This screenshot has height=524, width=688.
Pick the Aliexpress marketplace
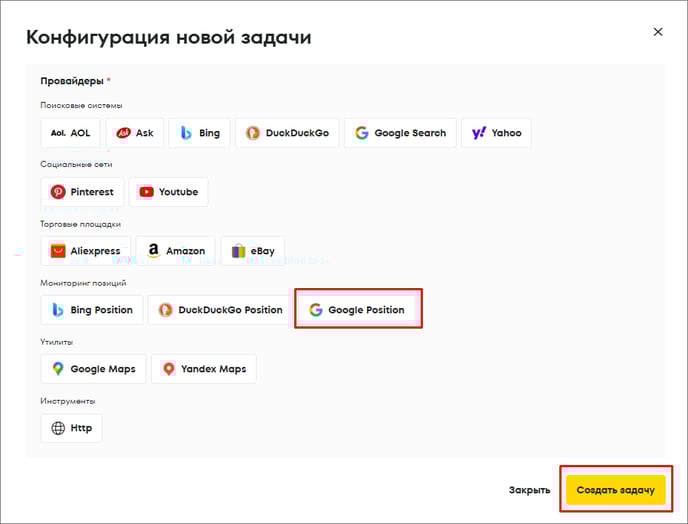86,251
